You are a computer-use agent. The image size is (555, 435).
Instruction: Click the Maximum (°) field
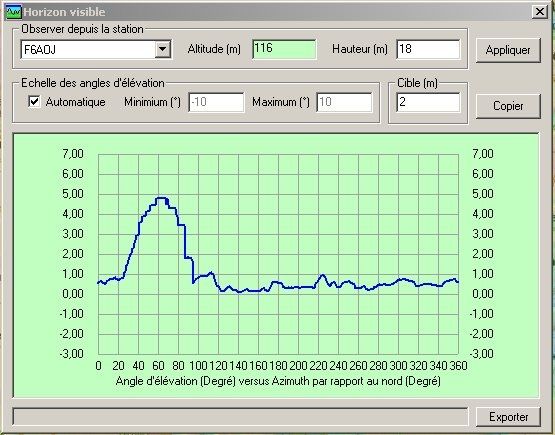point(344,102)
